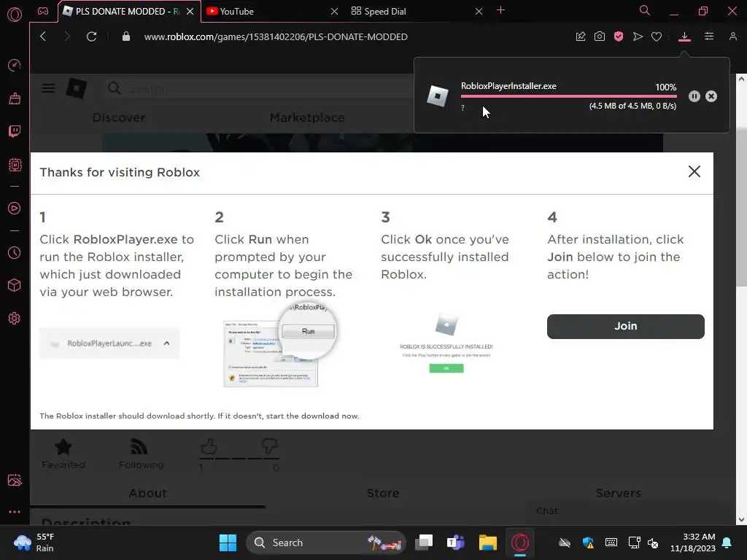Open Microsoft Teams from taskbar
Image resolution: width=747 pixels, height=560 pixels.
coord(455,542)
